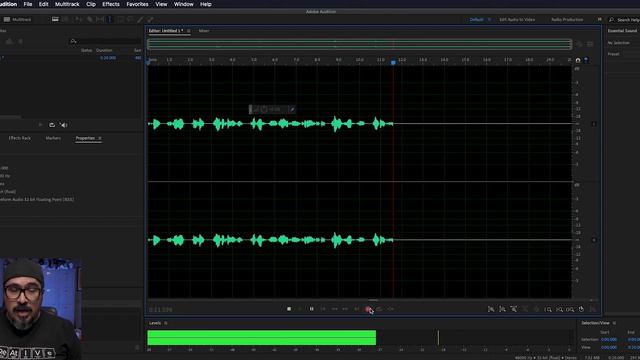
Task: Open the Default workspace menu
Action: pos(489,20)
